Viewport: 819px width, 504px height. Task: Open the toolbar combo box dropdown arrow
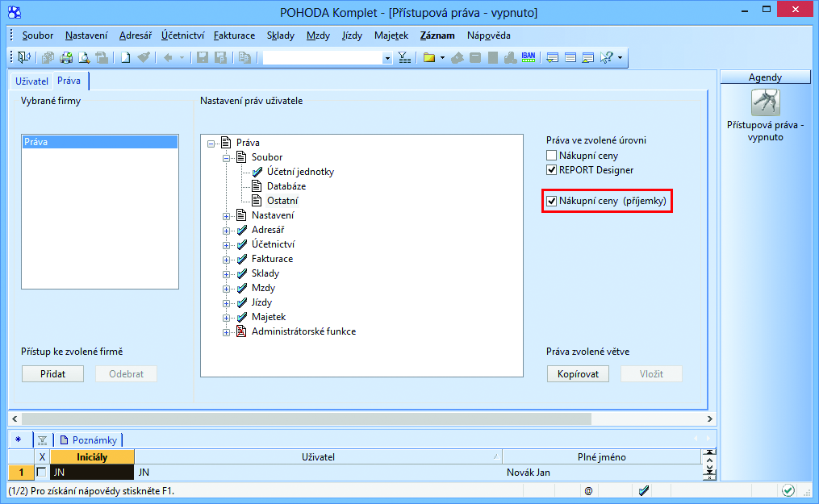click(x=387, y=58)
